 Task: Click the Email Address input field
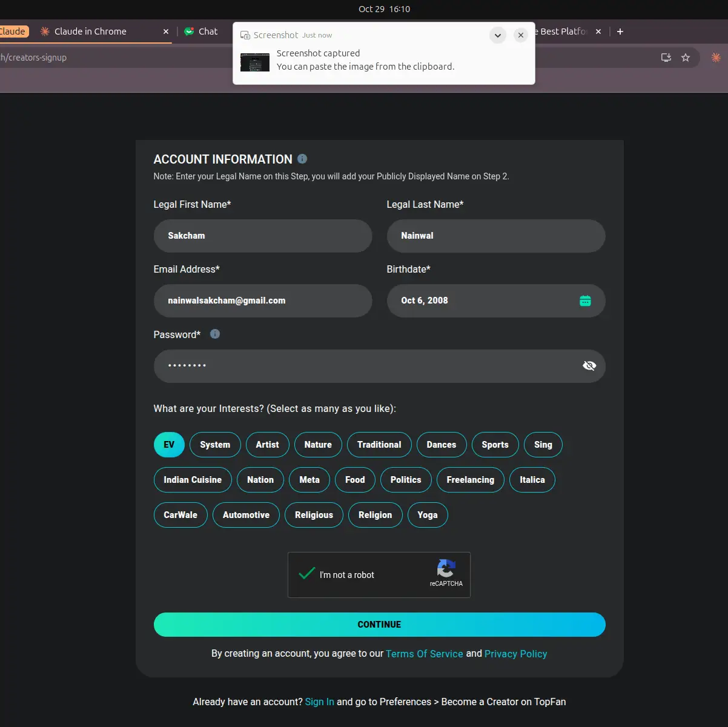[x=263, y=300]
